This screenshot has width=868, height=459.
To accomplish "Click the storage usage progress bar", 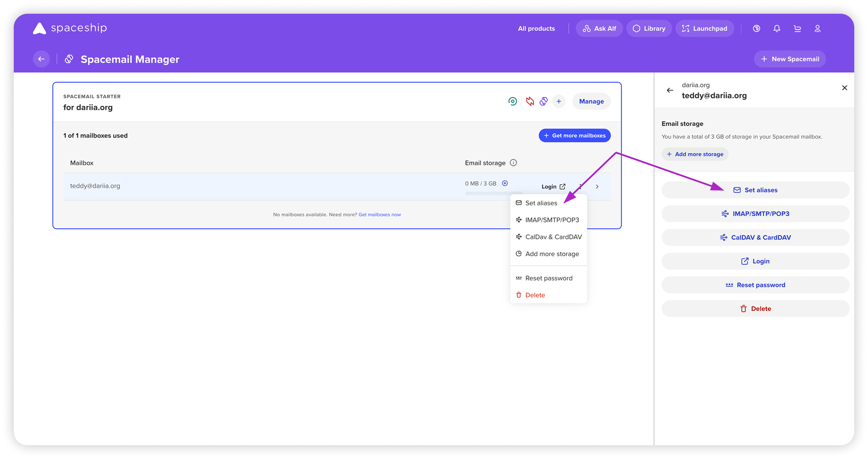I will click(494, 193).
